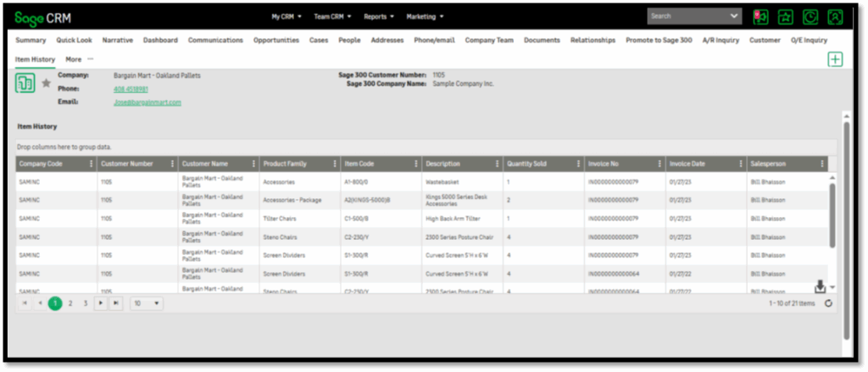Open the recent items clock icon
This screenshot has height=372, width=868.
pyautogui.click(x=810, y=17)
